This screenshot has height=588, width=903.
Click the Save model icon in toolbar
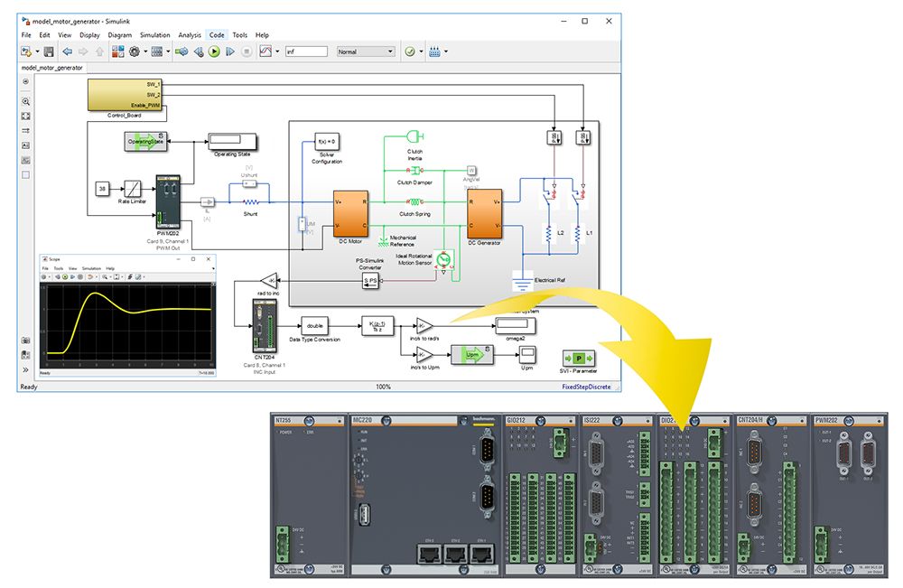tap(49, 51)
